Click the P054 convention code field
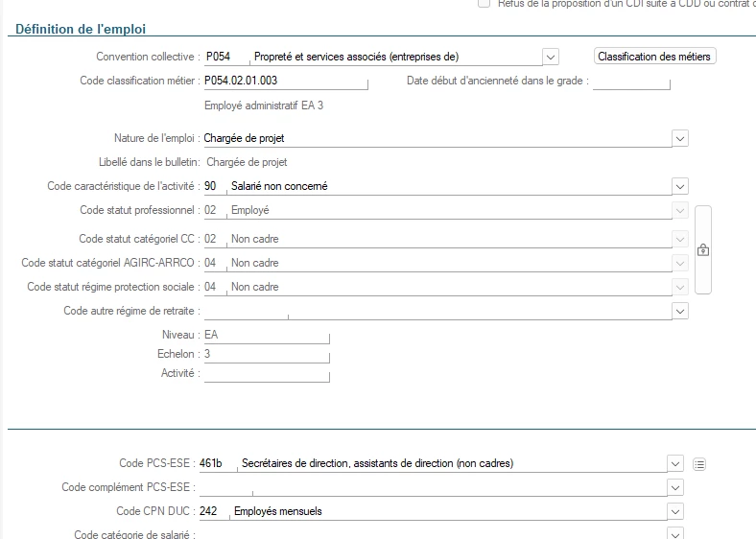This screenshot has width=756, height=539. pyautogui.click(x=226, y=57)
